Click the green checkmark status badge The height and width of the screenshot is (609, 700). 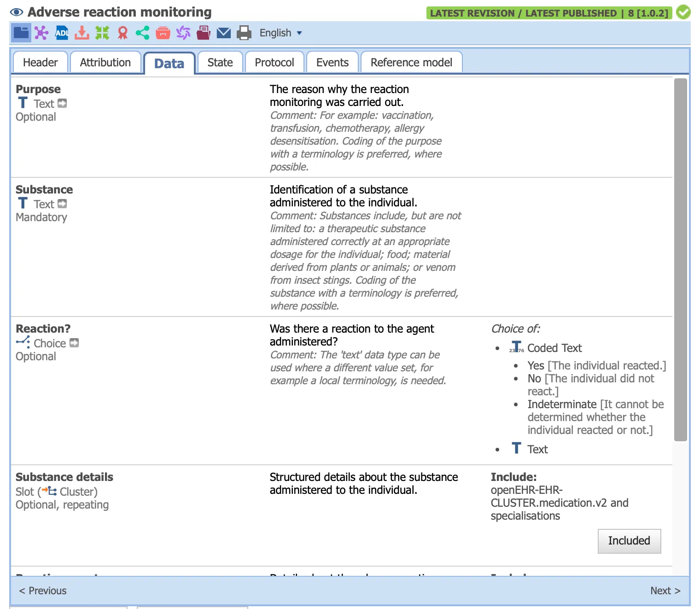click(x=683, y=13)
